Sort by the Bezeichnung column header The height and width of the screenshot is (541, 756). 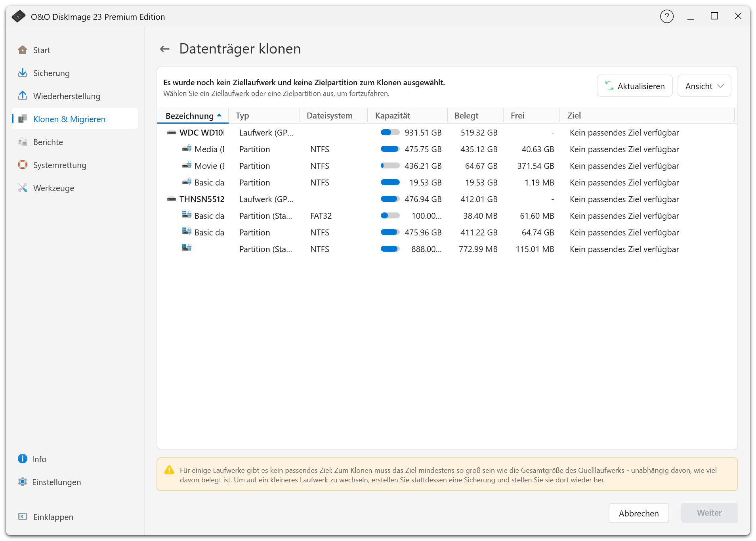tap(193, 116)
